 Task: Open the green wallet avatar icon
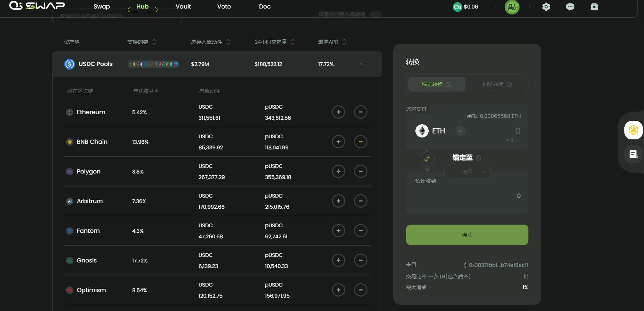pyautogui.click(x=512, y=7)
